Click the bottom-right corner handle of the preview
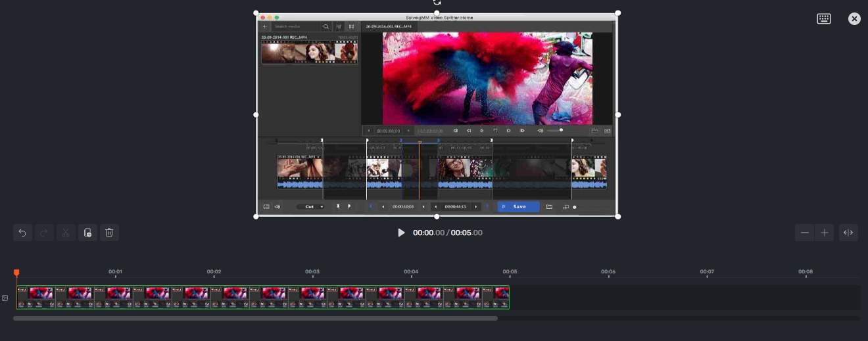The width and height of the screenshot is (868, 341). point(617,216)
